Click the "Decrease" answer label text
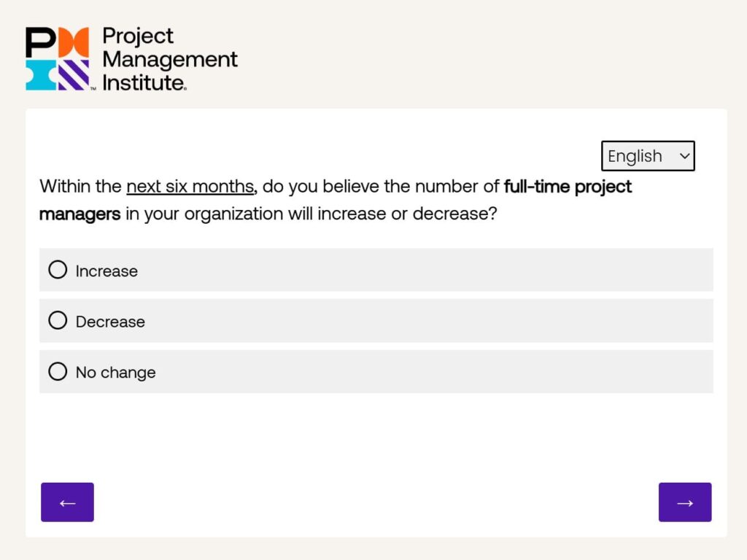The width and height of the screenshot is (747, 560). pos(110,322)
